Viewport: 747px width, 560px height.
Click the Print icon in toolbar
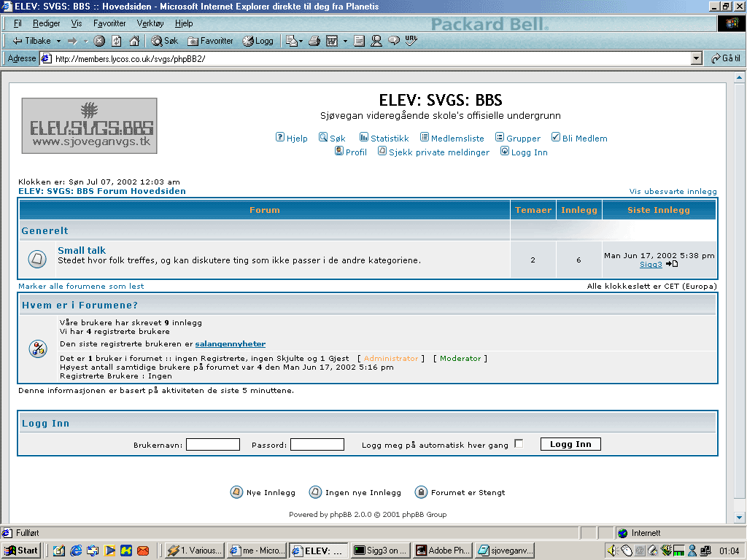click(314, 41)
